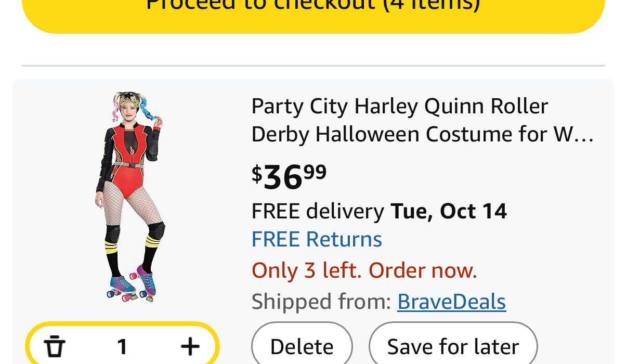Image resolution: width=627 pixels, height=364 pixels.
Task: Tap the Save for later button
Action: pyautogui.click(x=453, y=346)
